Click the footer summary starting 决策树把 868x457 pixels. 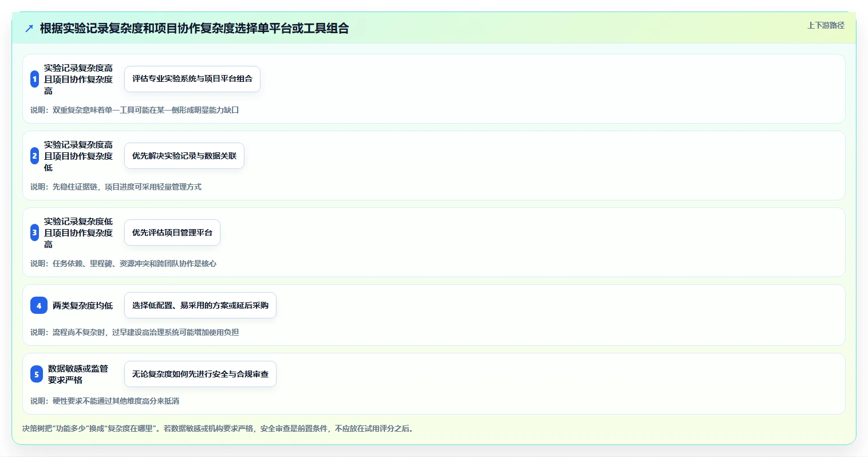(218, 428)
